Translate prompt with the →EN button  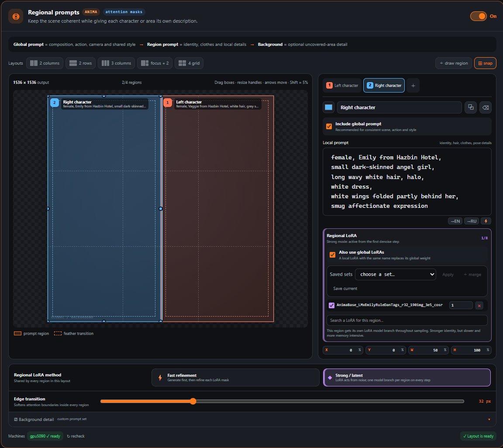[455, 221]
